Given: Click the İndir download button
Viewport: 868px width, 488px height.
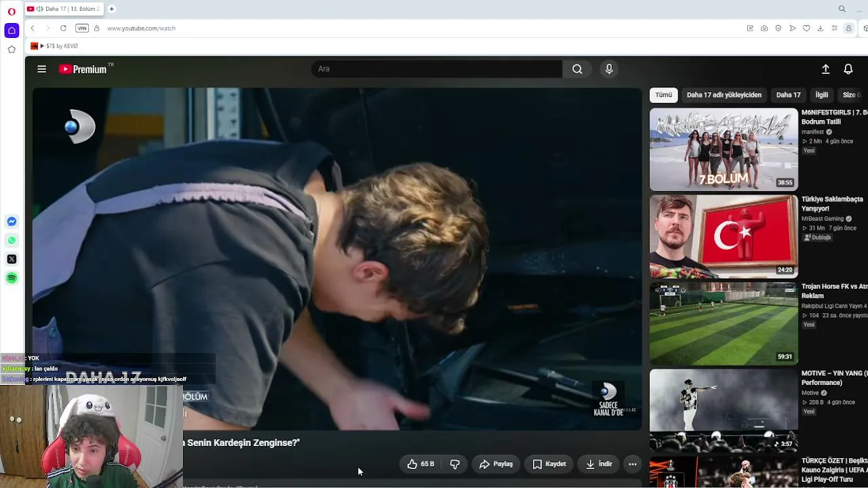Looking at the screenshot, I should click(x=599, y=464).
